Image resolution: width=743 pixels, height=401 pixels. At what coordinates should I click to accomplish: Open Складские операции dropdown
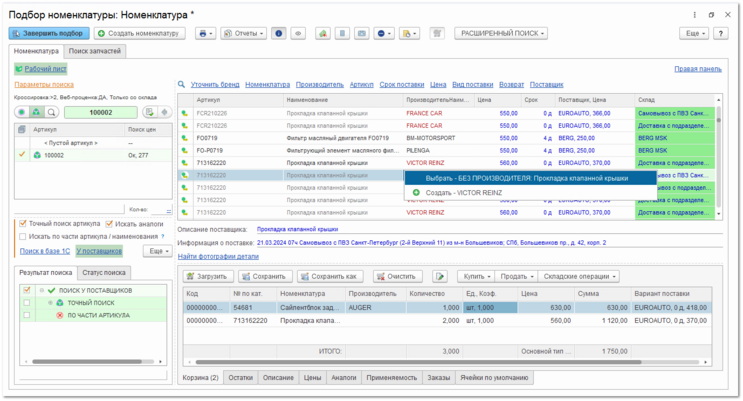579,276
